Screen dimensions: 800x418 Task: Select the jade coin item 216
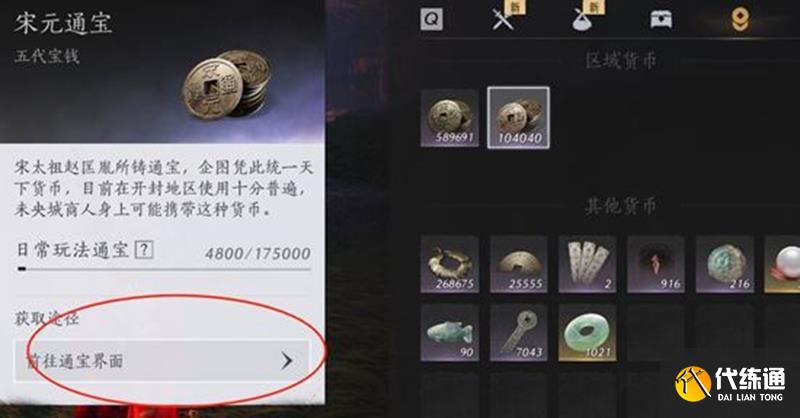point(724,264)
